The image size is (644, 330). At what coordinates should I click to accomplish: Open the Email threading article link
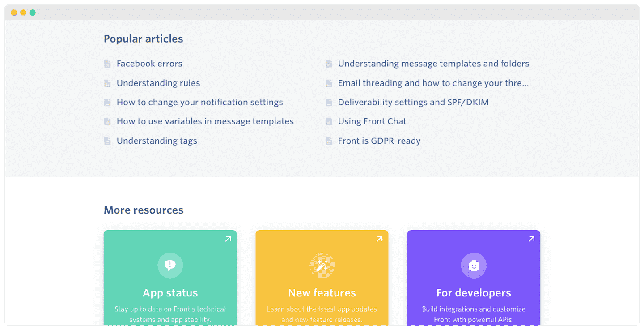433,83
